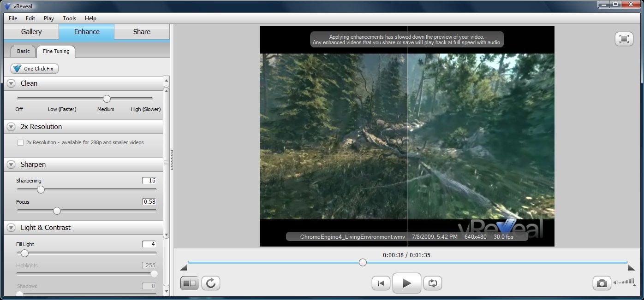Click the Sharpening label
This screenshot has width=644, height=300.
29,181
